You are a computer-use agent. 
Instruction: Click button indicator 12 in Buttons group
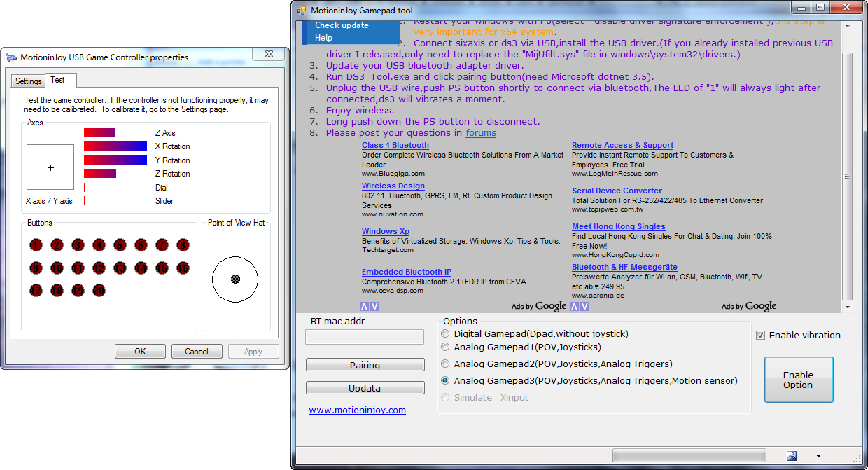(99, 268)
